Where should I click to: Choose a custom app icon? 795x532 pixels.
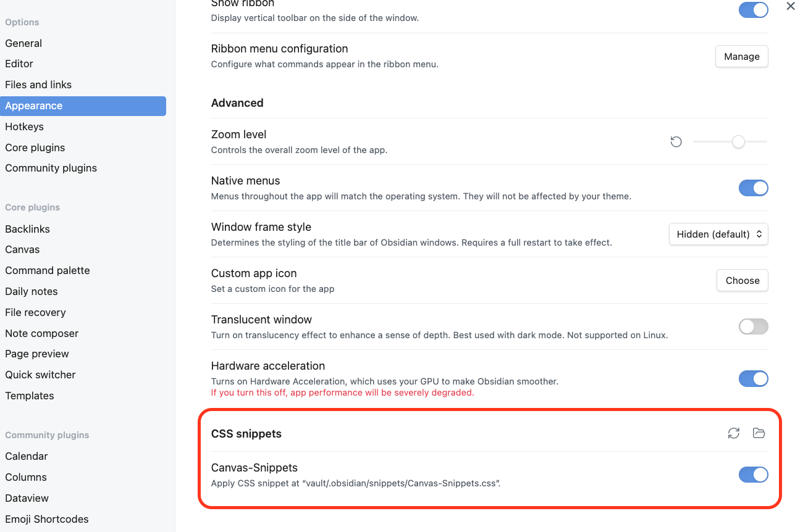[x=742, y=280]
